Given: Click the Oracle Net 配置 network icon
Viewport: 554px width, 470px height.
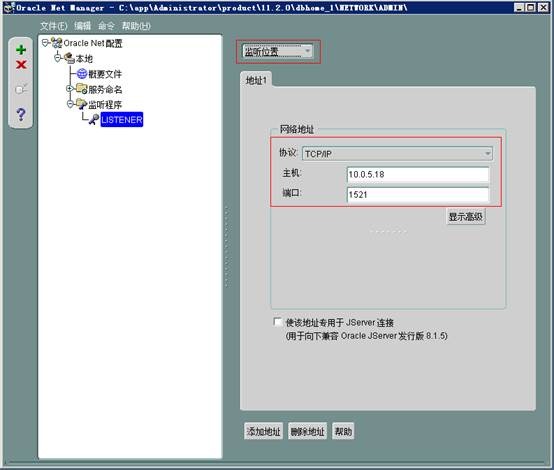Looking at the screenshot, I should point(57,43).
